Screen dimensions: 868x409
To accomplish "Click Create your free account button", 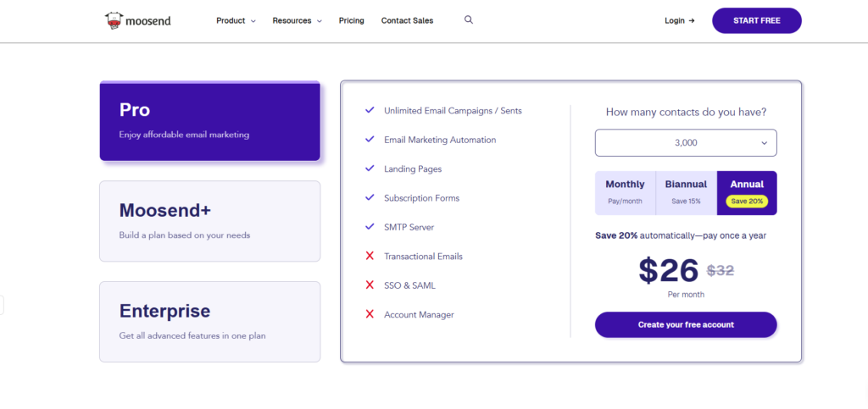I will point(686,324).
